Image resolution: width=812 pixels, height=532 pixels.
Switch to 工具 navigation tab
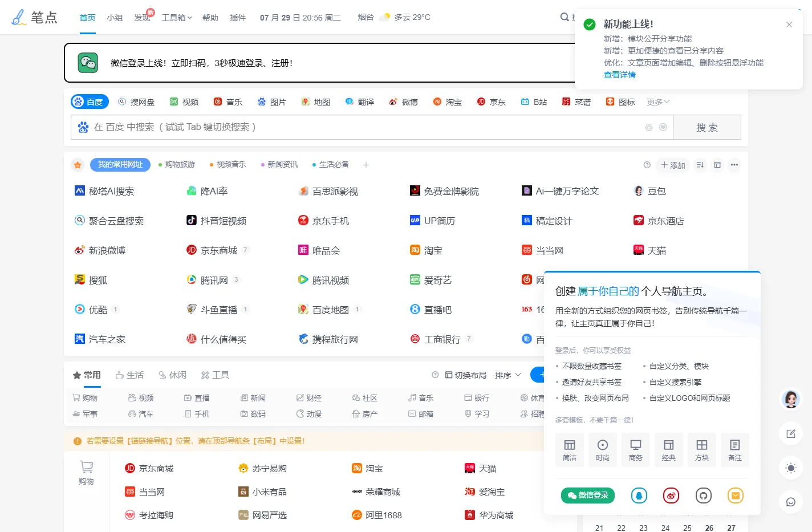215,375
